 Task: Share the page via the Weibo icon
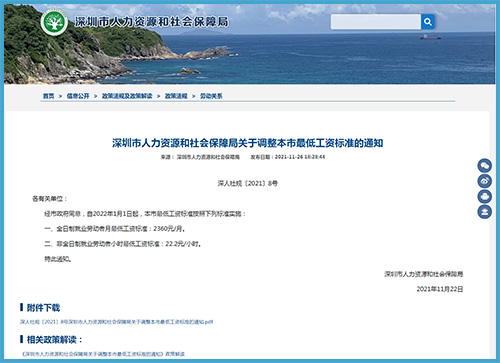(485, 181)
